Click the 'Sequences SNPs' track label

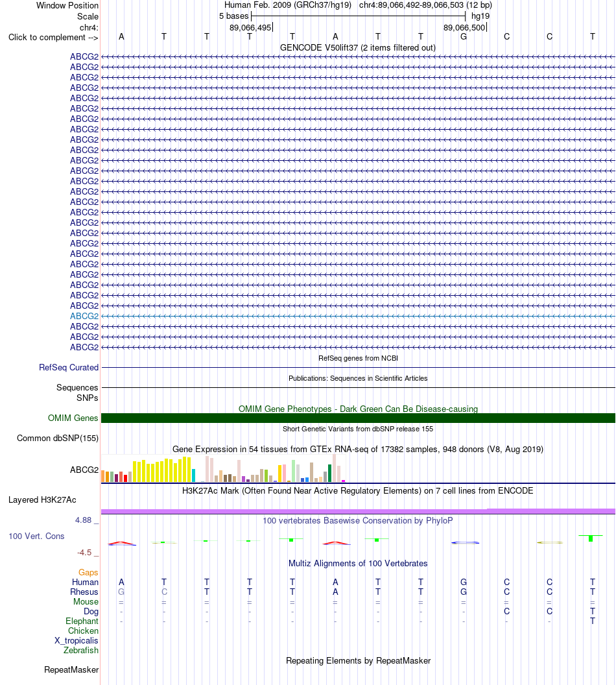tap(77, 392)
